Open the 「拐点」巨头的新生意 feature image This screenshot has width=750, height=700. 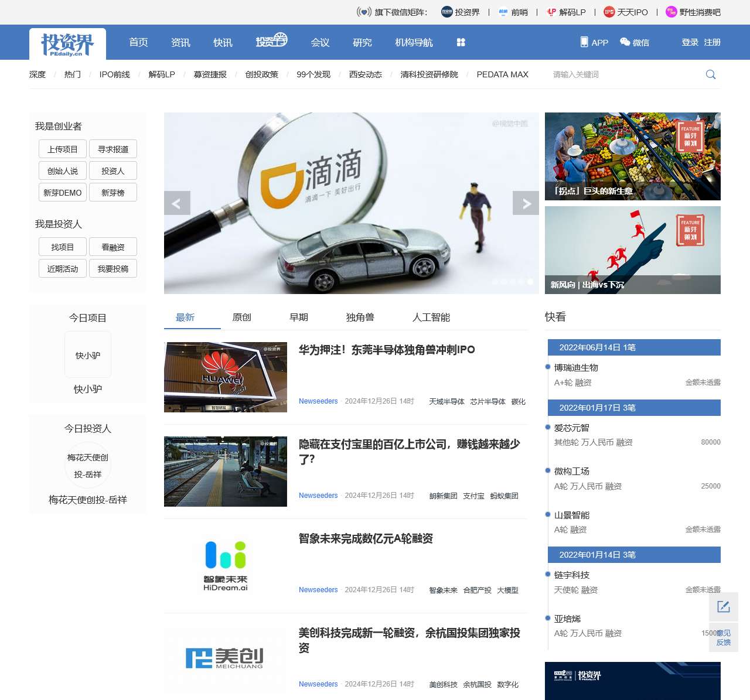pos(633,156)
